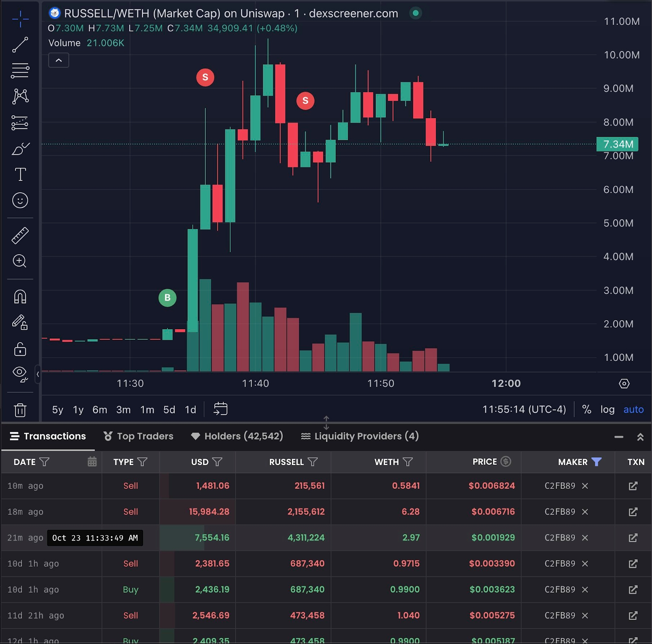Select the ruler measure tool
The height and width of the screenshot is (644, 652).
(x=20, y=235)
